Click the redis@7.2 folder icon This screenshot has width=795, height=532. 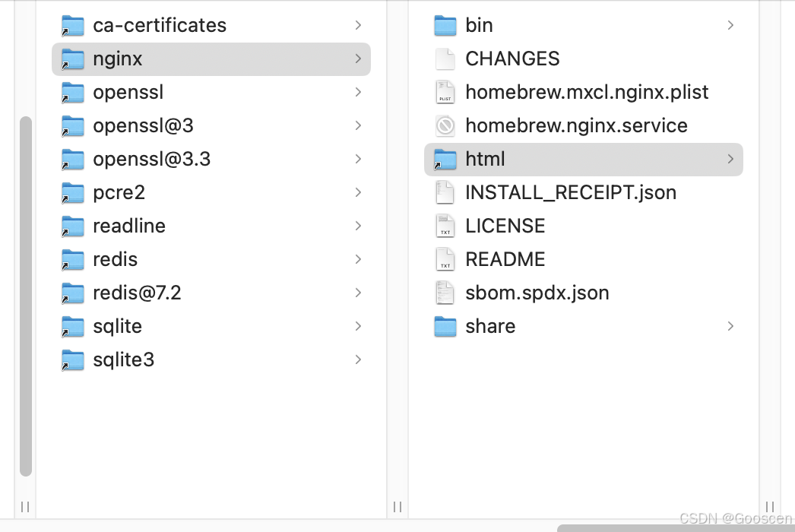73,293
